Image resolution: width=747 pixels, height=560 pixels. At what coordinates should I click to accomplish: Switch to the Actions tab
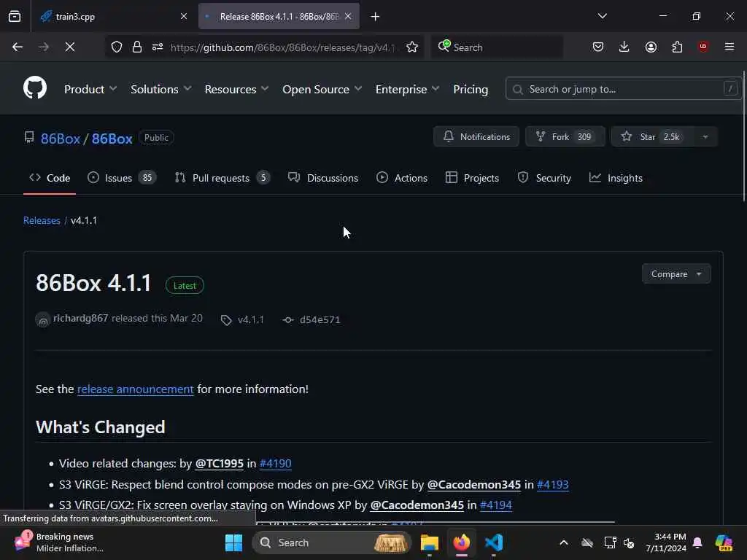pos(402,178)
